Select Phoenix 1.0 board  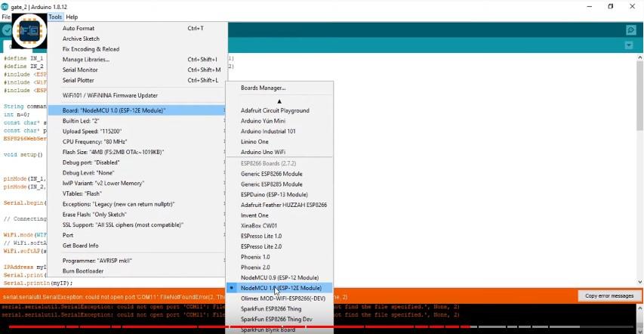pyautogui.click(x=279, y=257)
